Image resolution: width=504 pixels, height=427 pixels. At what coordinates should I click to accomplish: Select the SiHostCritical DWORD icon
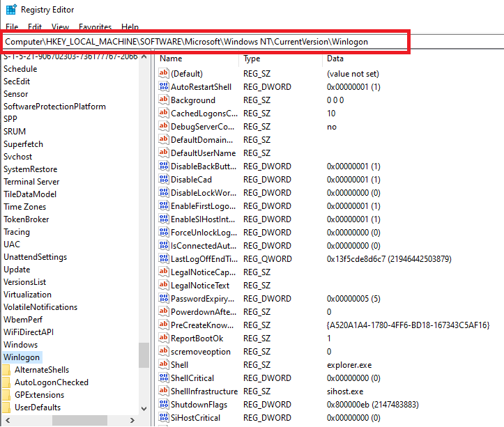tap(164, 418)
